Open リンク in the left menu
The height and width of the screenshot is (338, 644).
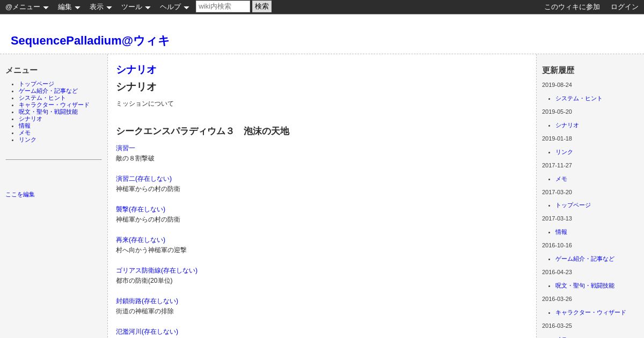point(27,140)
